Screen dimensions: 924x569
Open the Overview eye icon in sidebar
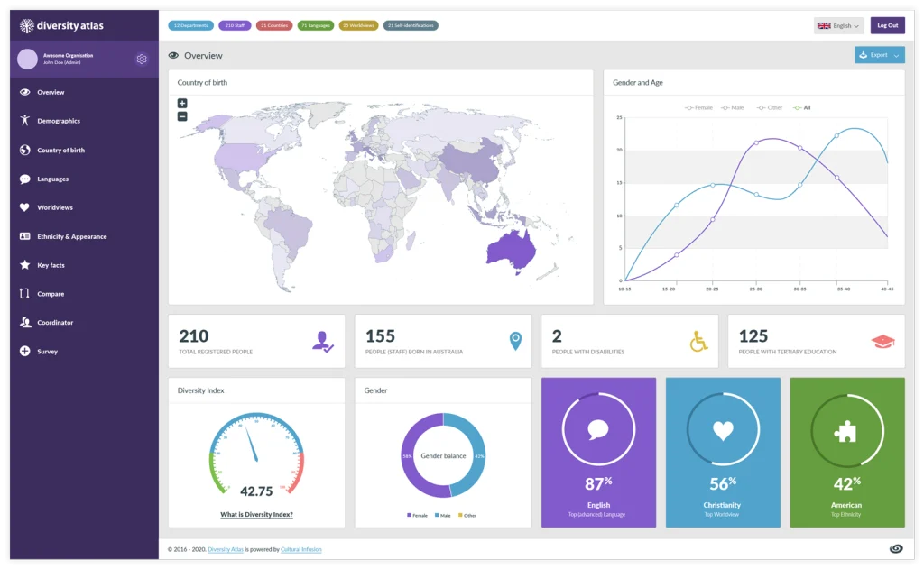pyautogui.click(x=24, y=92)
